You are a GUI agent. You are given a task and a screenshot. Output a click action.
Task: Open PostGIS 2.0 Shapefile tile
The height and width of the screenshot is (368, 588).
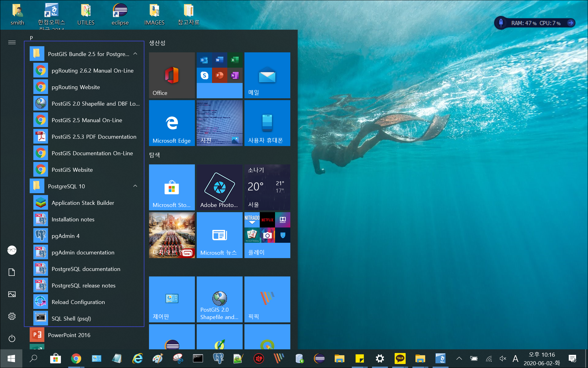pos(220,299)
